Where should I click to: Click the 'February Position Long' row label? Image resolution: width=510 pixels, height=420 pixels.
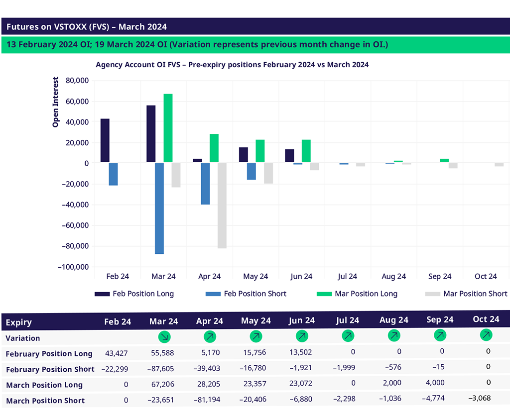coord(49,354)
